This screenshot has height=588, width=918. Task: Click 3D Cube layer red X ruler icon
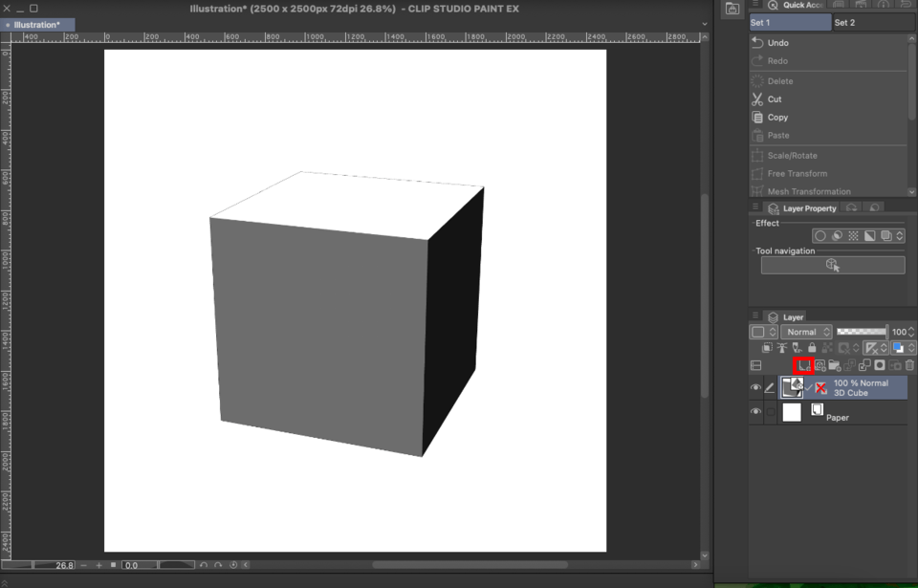pyautogui.click(x=820, y=388)
